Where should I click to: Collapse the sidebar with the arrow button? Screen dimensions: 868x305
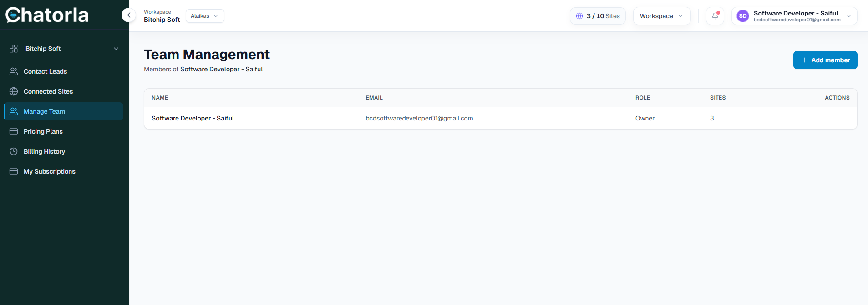click(x=129, y=15)
